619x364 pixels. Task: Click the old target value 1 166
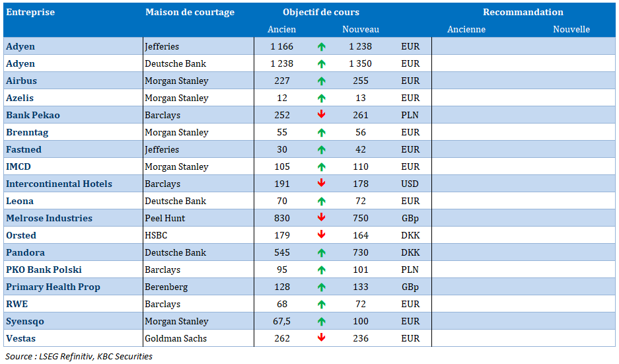282,47
